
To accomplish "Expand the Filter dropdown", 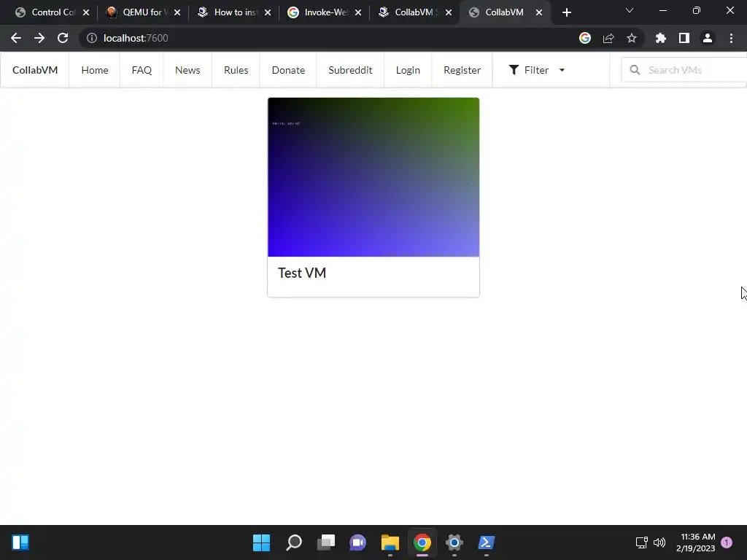I will 536,70.
